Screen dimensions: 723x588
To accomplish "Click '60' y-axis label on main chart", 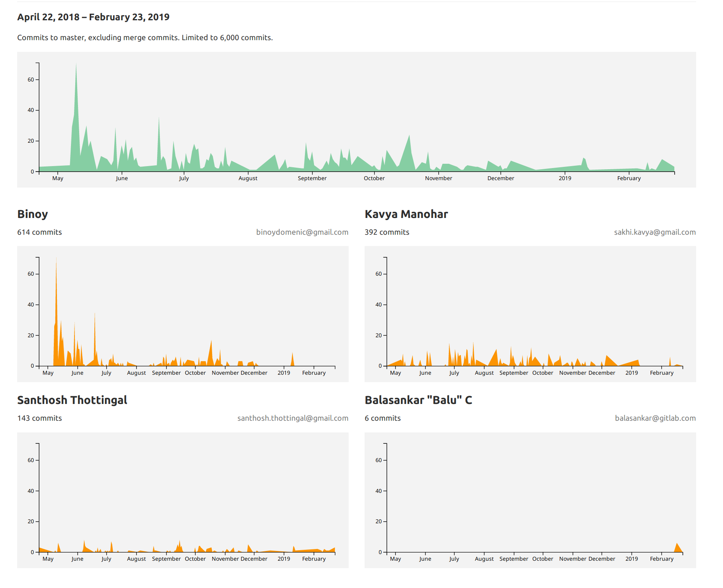I will tap(31, 80).
